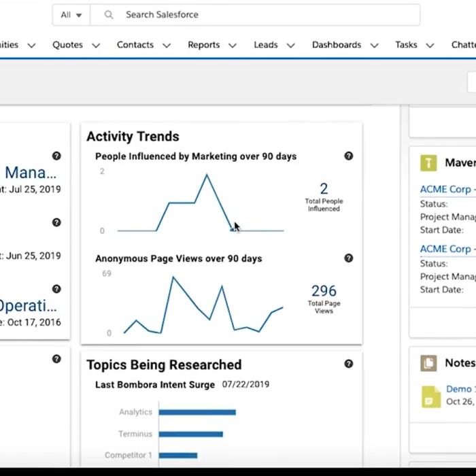The image size is (476, 476).
Task: Click the Last Bombora Intent Surge label
Action: pyautogui.click(x=155, y=385)
